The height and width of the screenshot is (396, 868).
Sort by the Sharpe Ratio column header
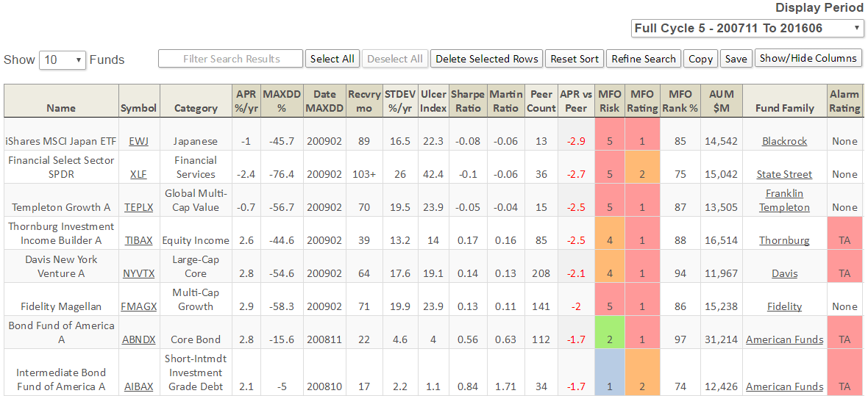(x=468, y=101)
